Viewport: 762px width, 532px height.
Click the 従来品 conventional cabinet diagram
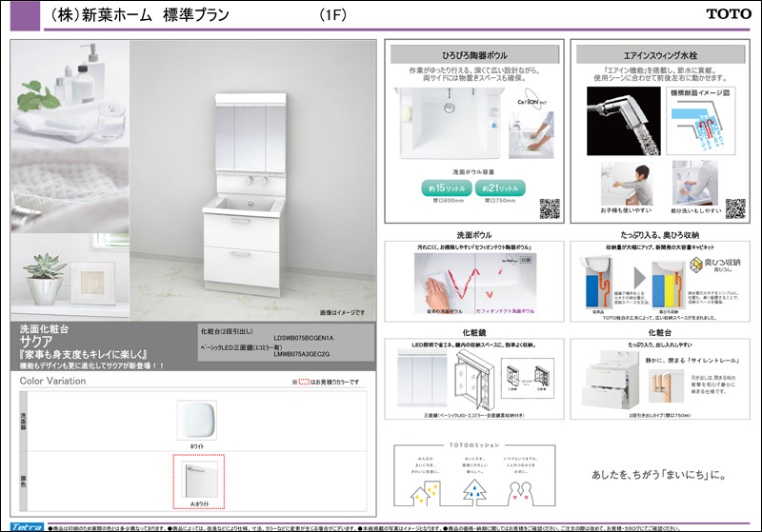[597, 284]
